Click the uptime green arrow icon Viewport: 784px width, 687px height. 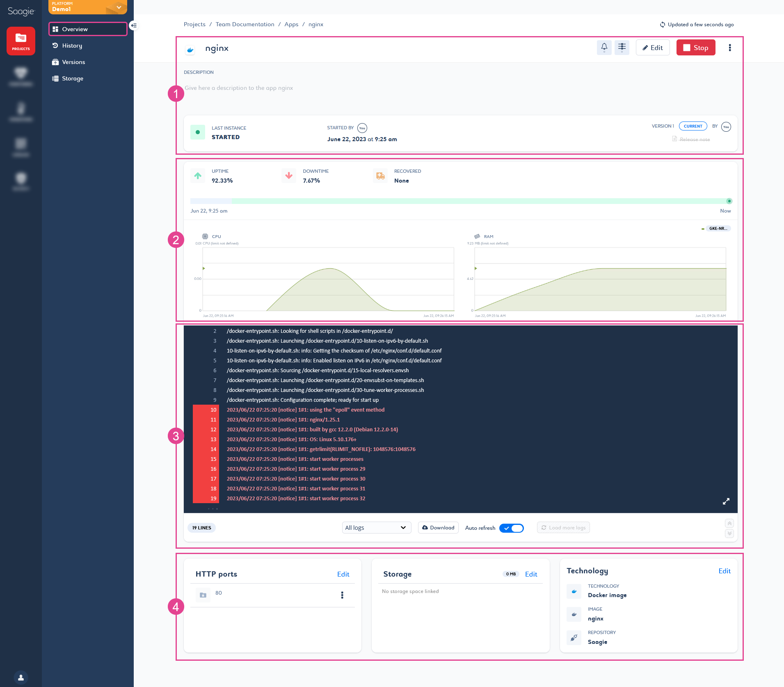click(x=198, y=176)
